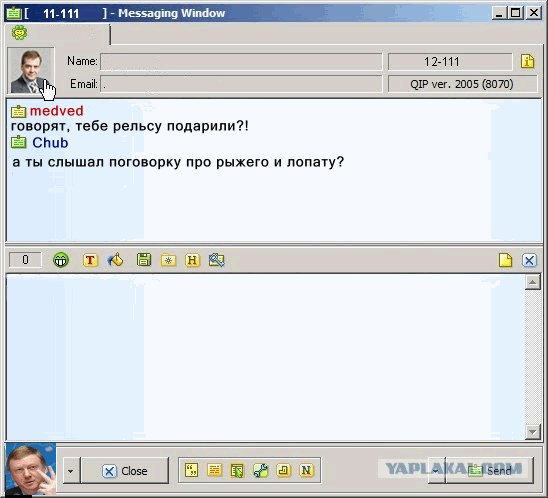Click the yellow sound note icon
The height and width of the screenshot is (498, 548).
(x=283, y=470)
